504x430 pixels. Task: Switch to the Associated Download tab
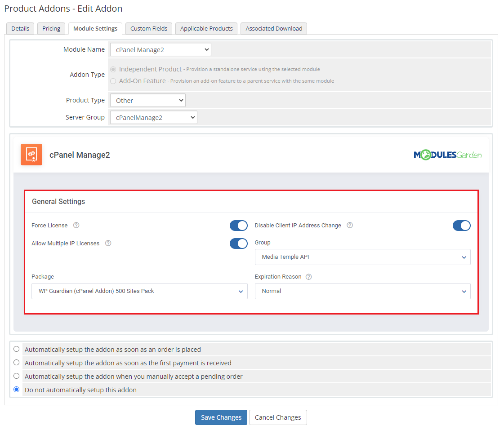tap(274, 29)
